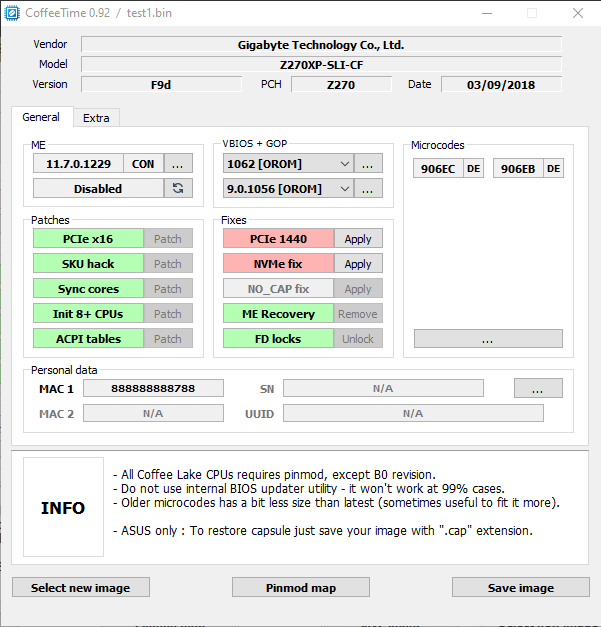Screen dimensions: 601x627
Task: Click the red PCIe 1440 status label
Action: click(x=278, y=239)
